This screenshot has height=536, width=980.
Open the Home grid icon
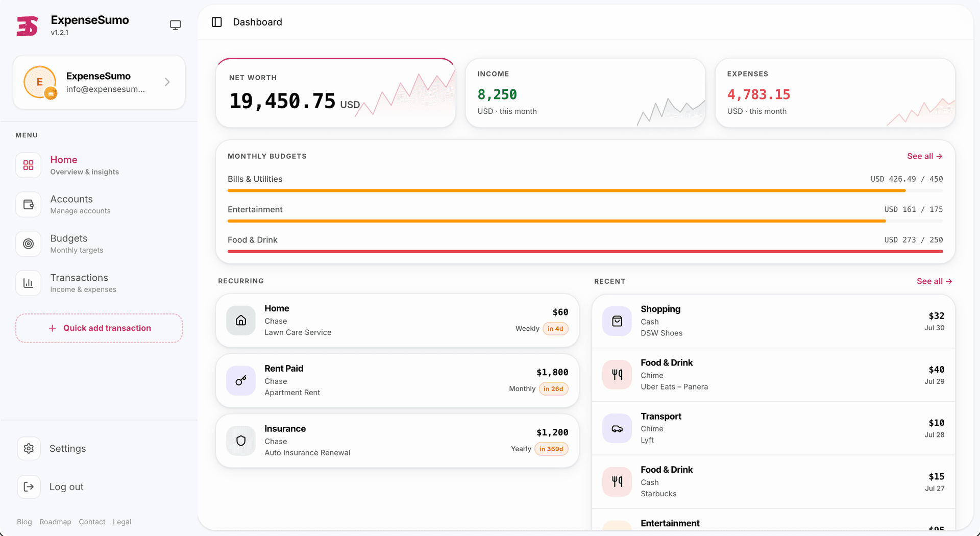(x=28, y=165)
